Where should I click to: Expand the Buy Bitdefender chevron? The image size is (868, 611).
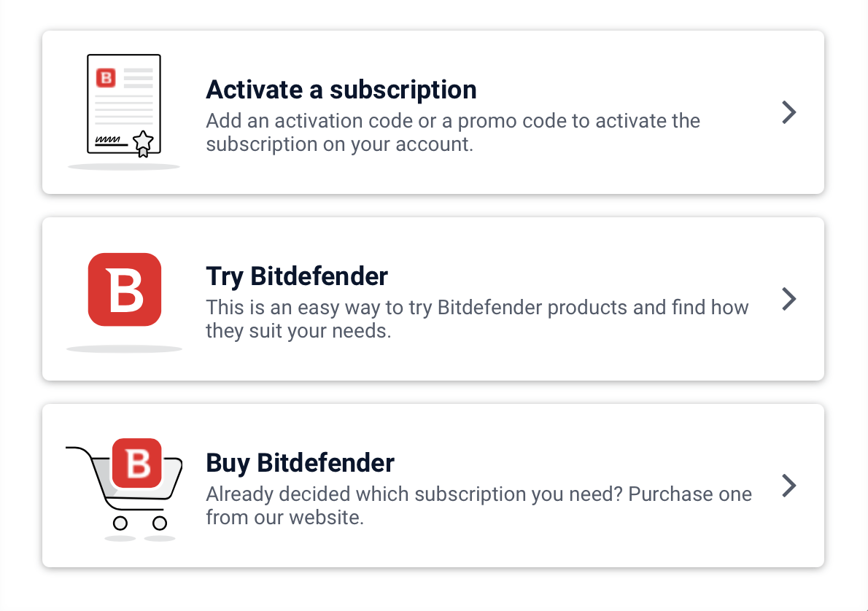[x=788, y=486]
